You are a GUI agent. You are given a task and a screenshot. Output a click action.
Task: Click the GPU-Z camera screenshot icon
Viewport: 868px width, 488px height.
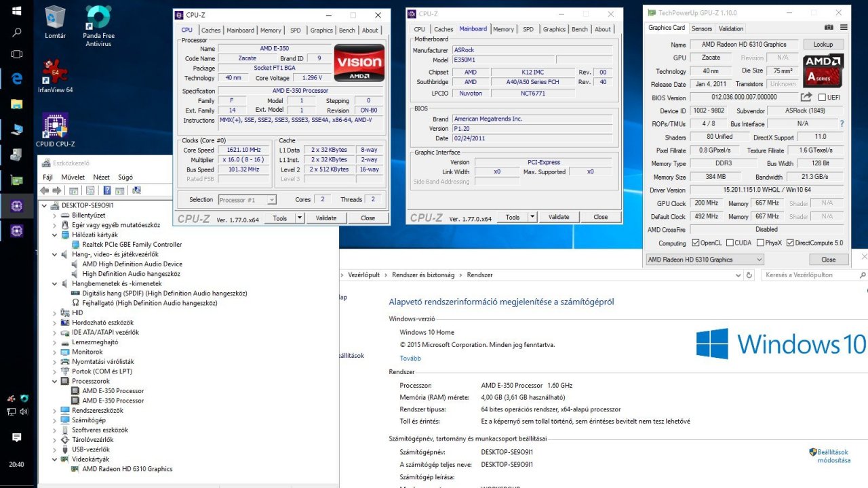tap(829, 28)
